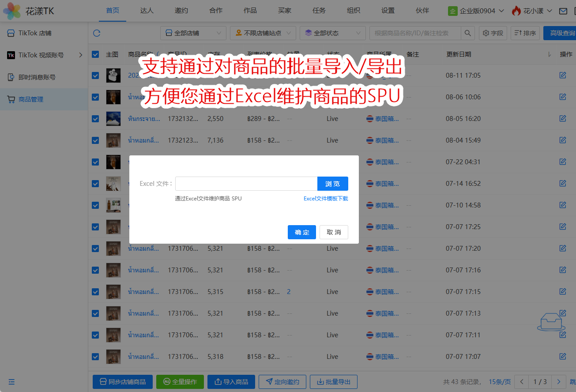Viewport: 576px width, 392px height.
Task: Click the refresh icon above the table
Action: (97, 33)
